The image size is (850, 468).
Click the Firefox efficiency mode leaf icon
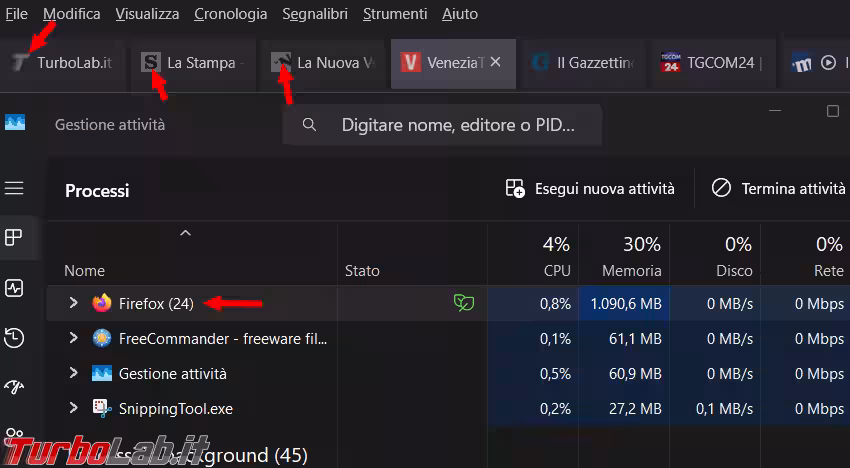(x=463, y=303)
